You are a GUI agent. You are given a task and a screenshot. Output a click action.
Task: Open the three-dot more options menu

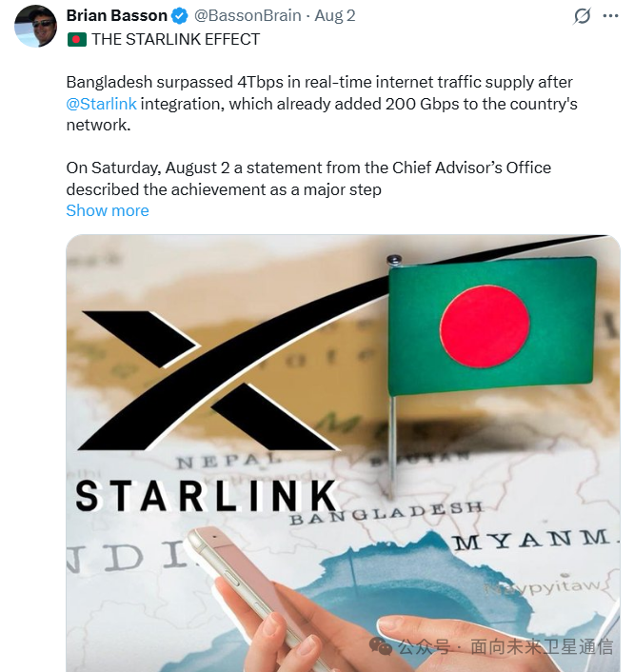(610, 16)
